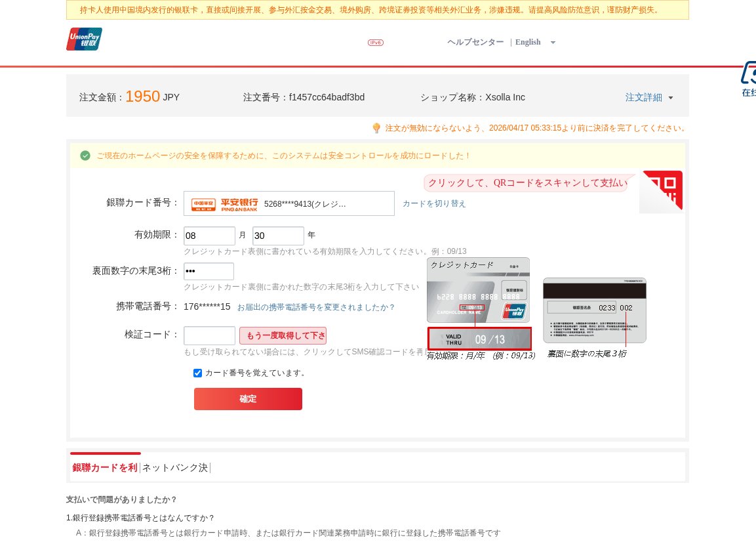This screenshot has height=546, width=756.
Task: Click the expiry month input field
Action: pos(209,236)
